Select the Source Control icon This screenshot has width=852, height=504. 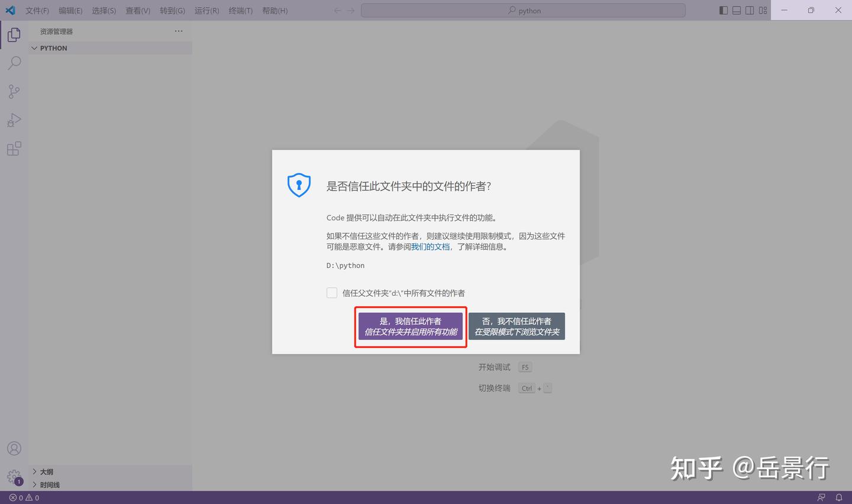click(14, 91)
